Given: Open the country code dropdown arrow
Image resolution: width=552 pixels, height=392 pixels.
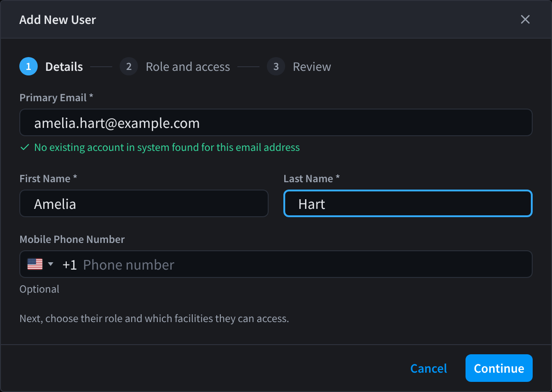Looking at the screenshot, I should 51,264.
